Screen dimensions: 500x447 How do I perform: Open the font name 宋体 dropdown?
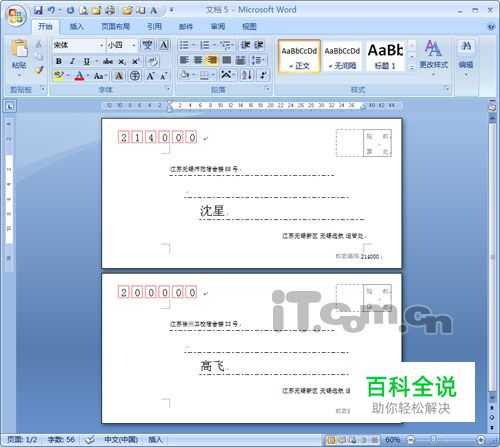(x=102, y=45)
